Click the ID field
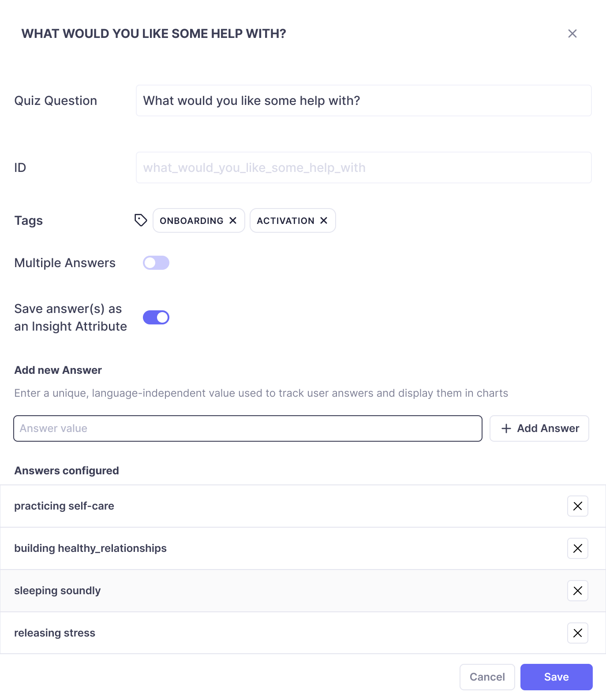Image resolution: width=606 pixels, height=700 pixels. [364, 168]
